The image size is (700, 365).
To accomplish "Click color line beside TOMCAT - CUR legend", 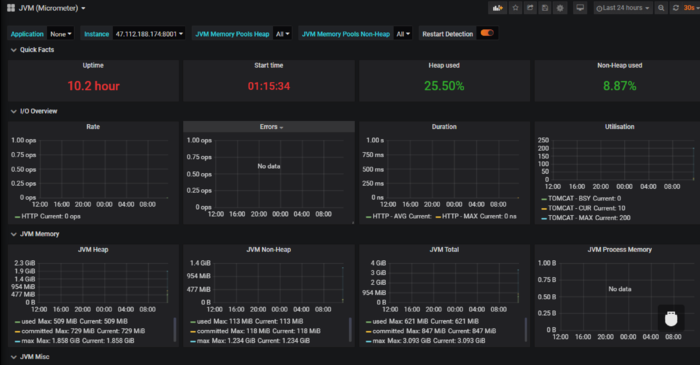I will [544, 209].
